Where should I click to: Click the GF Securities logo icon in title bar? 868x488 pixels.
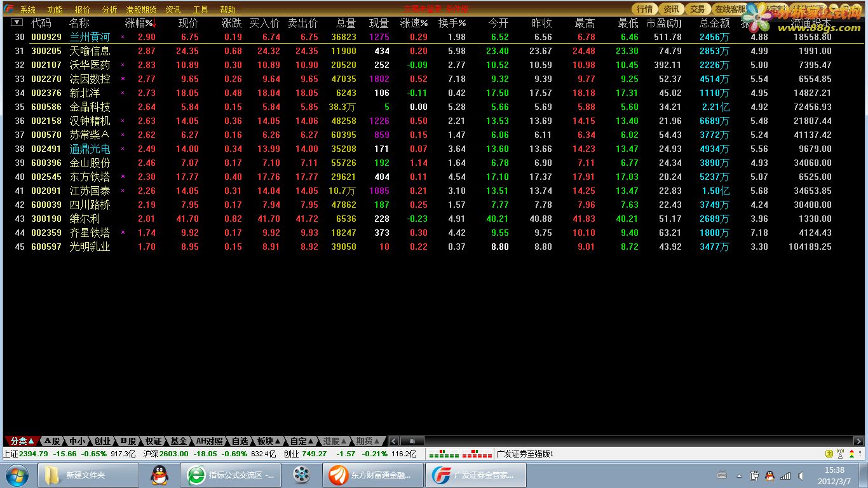coord(8,9)
